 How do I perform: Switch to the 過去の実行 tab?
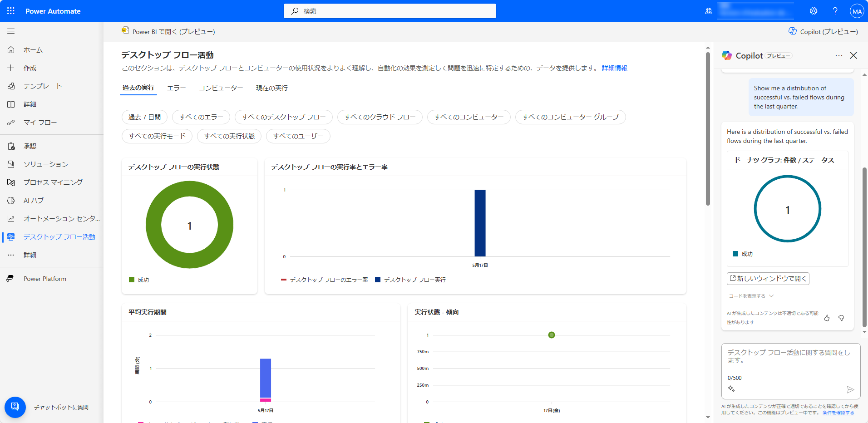click(138, 88)
